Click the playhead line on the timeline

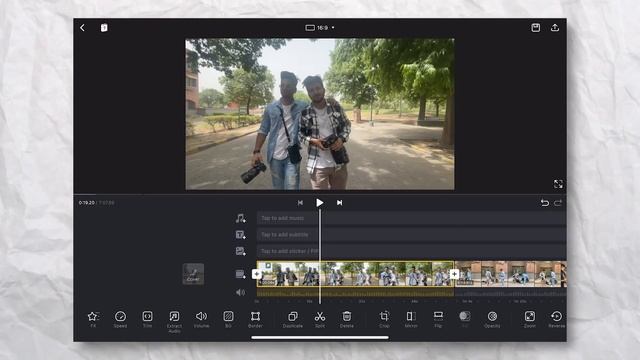[320, 257]
